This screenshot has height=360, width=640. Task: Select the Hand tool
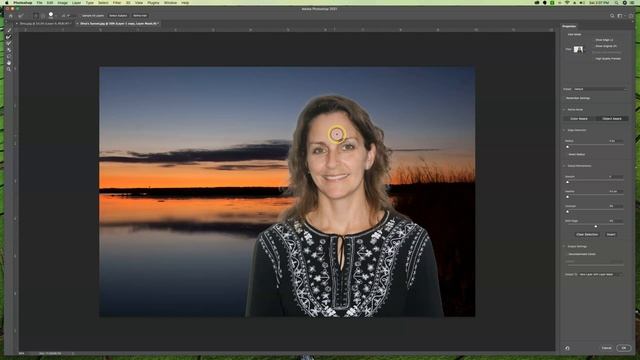(x=9, y=63)
